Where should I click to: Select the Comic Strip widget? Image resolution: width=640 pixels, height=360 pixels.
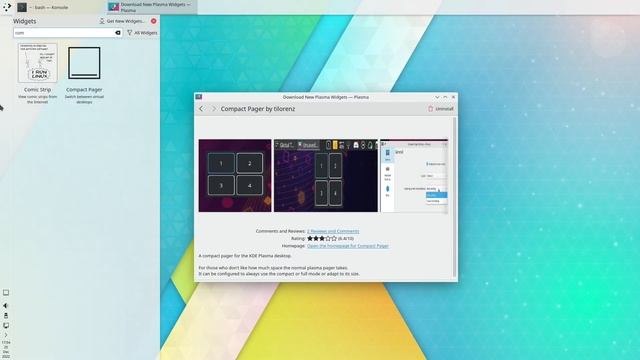(x=38, y=73)
